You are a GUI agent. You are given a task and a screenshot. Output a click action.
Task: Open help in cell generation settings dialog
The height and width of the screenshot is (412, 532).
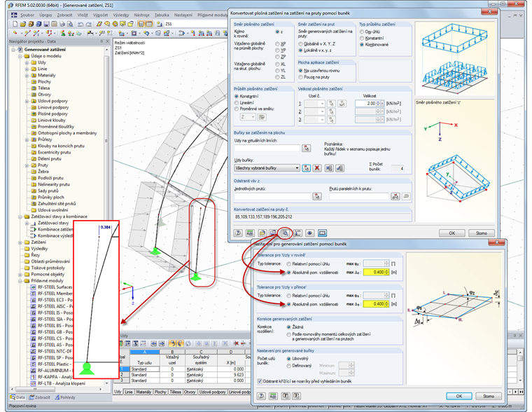click(x=261, y=396)
